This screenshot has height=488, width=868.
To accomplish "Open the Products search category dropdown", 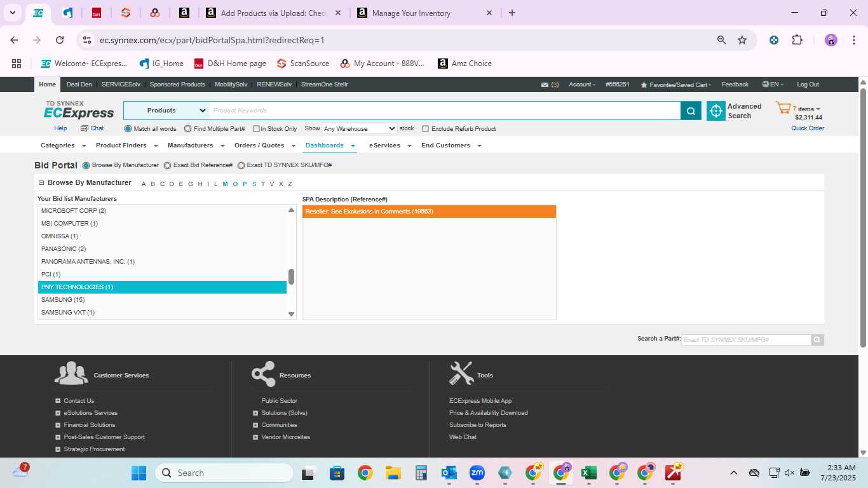I will coord(166,111).
